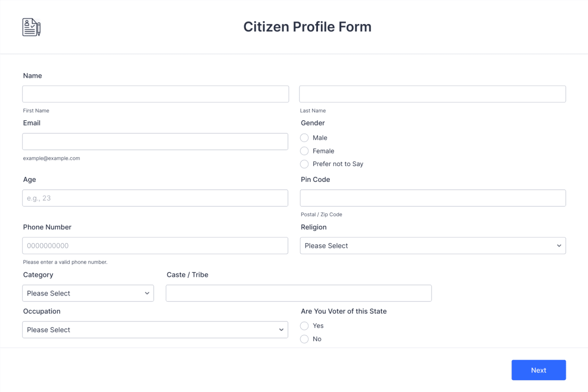
Task: Mark Yes for voter of this state
Action: tap(304, 326)
